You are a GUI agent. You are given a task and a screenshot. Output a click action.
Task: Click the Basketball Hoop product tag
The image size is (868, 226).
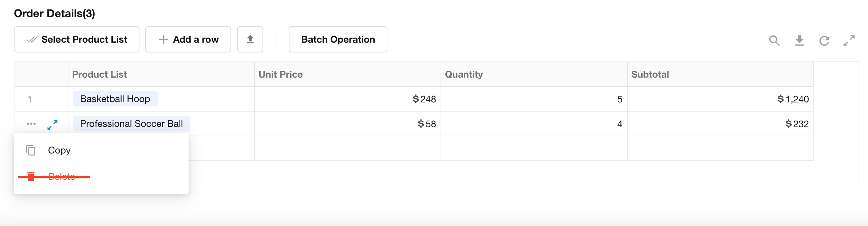click(x=115, y=99)
